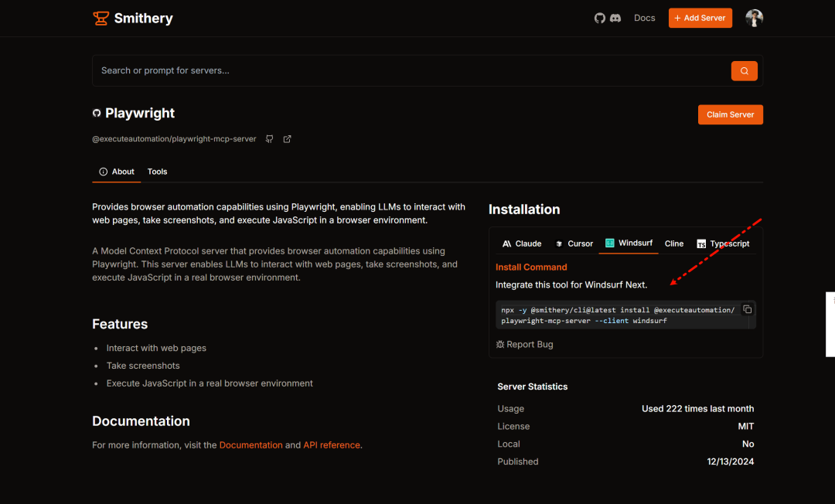This screenshot has height=504, width=835.
Task: Click 'Integrate this tool for Windsurf Next.' text
Action: (x=571, y=284)
